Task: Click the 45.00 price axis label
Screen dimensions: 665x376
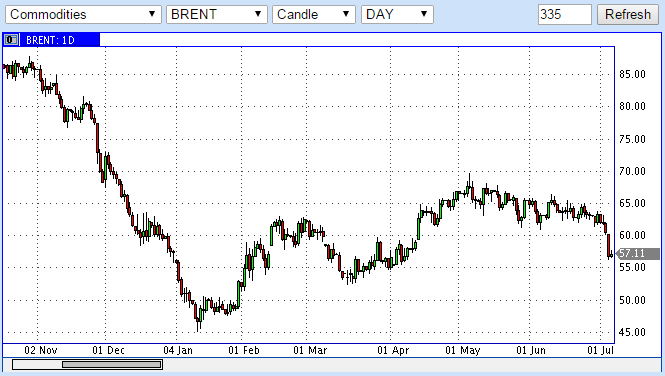Action: coord(632,332)
